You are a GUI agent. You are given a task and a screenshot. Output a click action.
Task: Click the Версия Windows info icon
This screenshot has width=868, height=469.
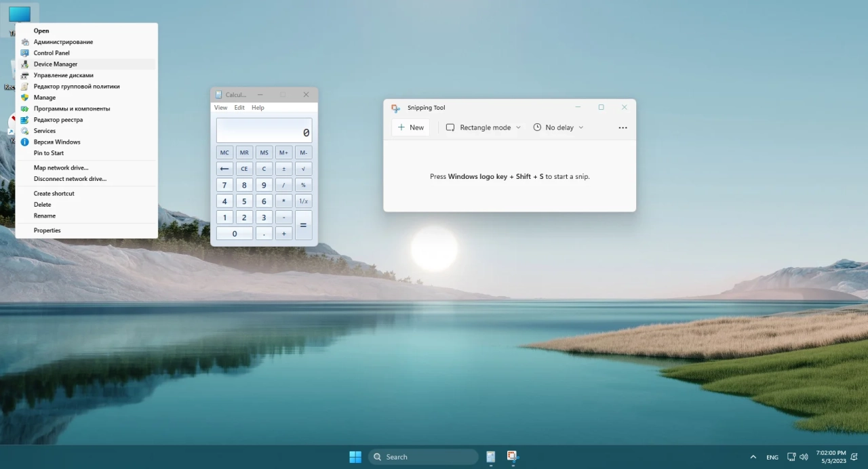(25, 142)
